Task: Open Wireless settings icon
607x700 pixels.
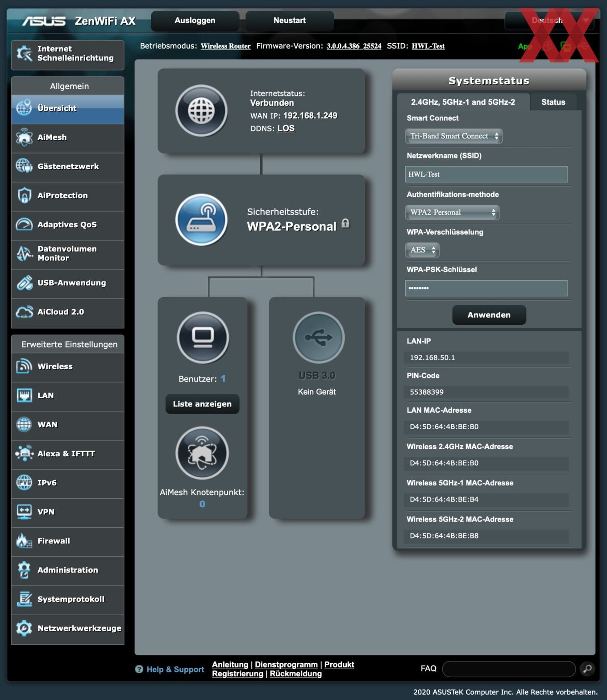Action: click(x=24, y=366)
